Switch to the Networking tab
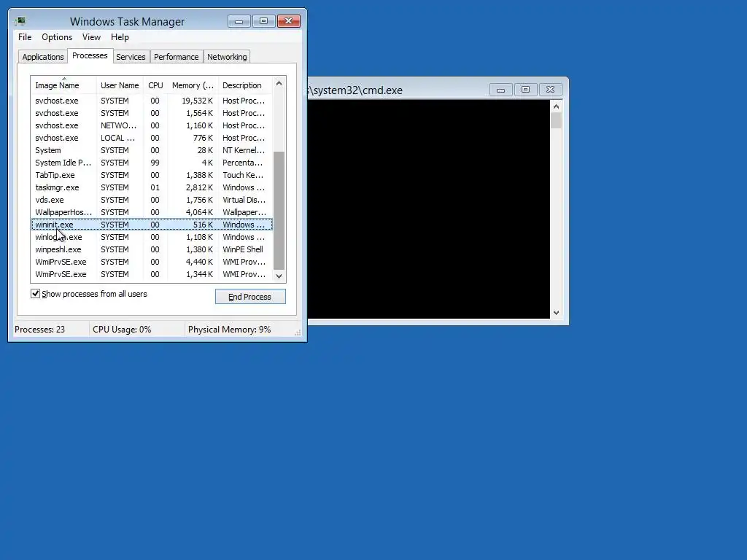747x560 pixels. (227, 57)
